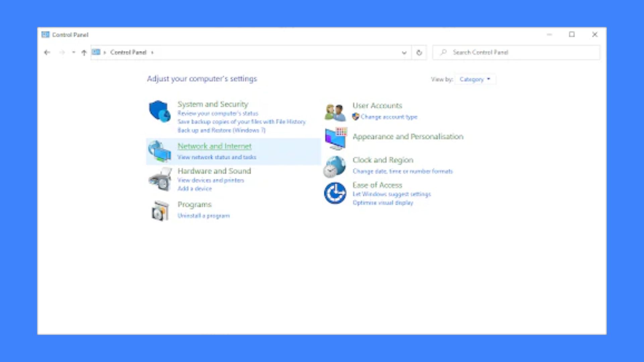This screenshot has height=362, width=644.
Task: Open the Hardware and Sound printer icon
Action: (160, 180)
